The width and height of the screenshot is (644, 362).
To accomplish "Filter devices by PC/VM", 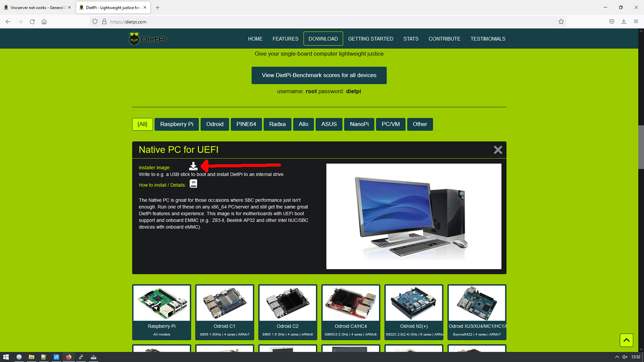I will 391,124.
